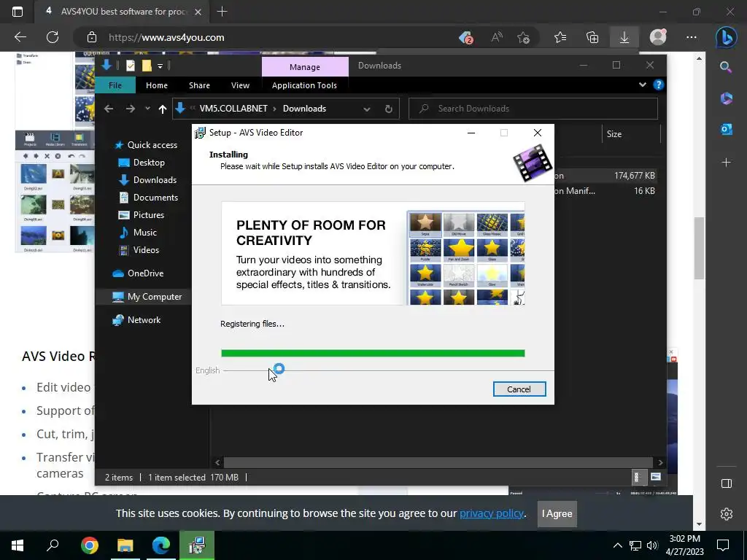Open Google Chrome from taskbar
The width and height of the screenshot is (747, 560).
(89, 545)
